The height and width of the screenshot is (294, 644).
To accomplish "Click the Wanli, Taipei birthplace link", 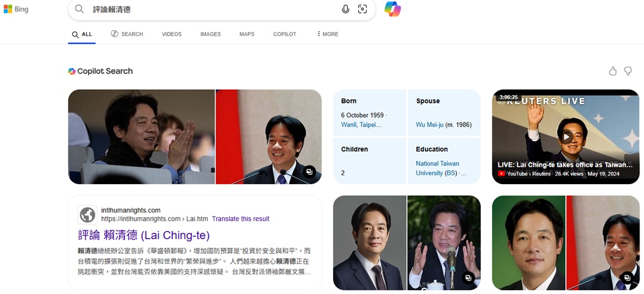I will [361, 125].
